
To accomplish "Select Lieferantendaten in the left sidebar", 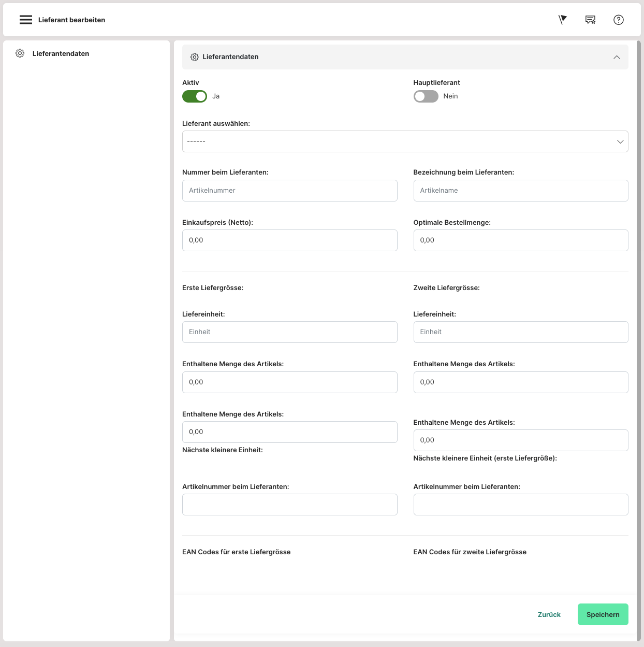I will click(61, 53).
